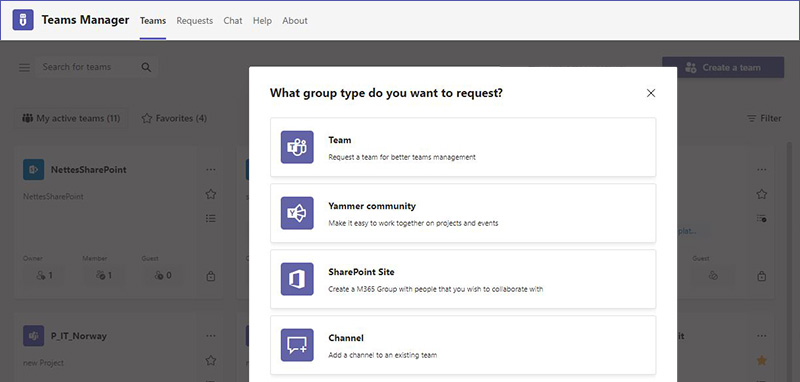View NettesSharePoint Guest count 0
Screen dimensions: 800x382
pos(163,275)
